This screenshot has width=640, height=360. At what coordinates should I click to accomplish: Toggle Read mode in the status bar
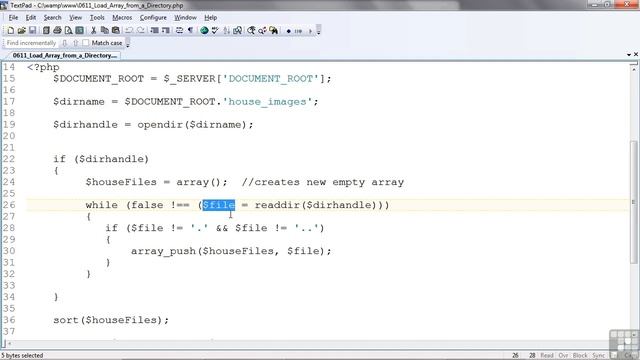click(x=547, y=356)
